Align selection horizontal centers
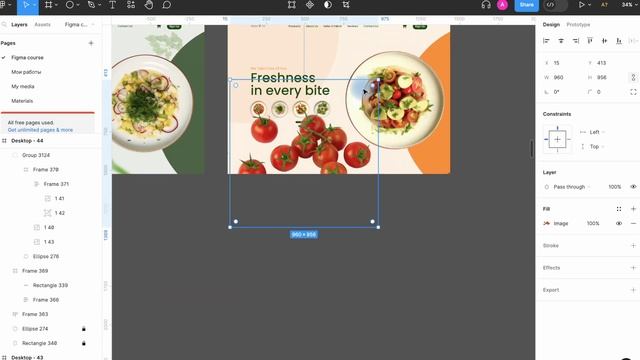The width and height of the screenshot is (640, 360). click(561, 41)
